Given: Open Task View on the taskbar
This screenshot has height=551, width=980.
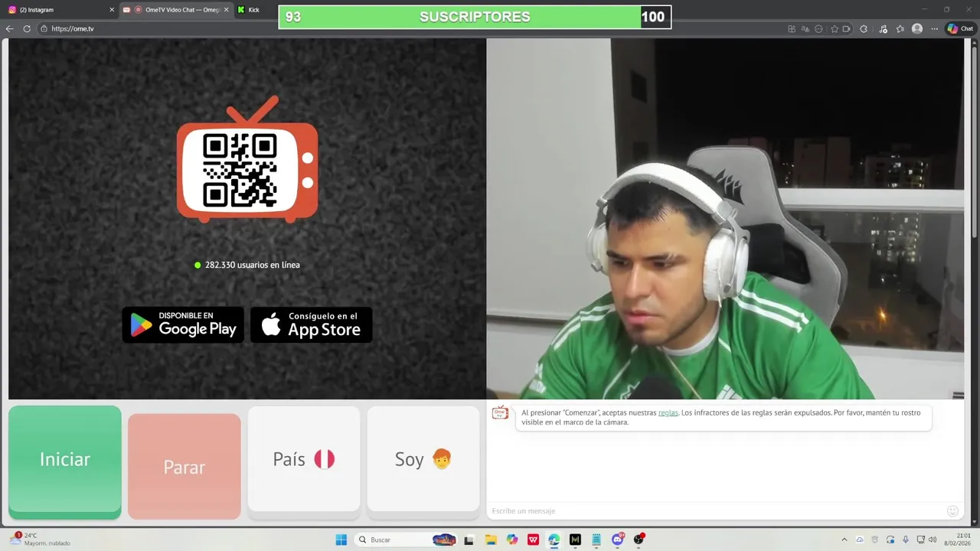Looking at the screenshot, I should click(x=469, y=540).
